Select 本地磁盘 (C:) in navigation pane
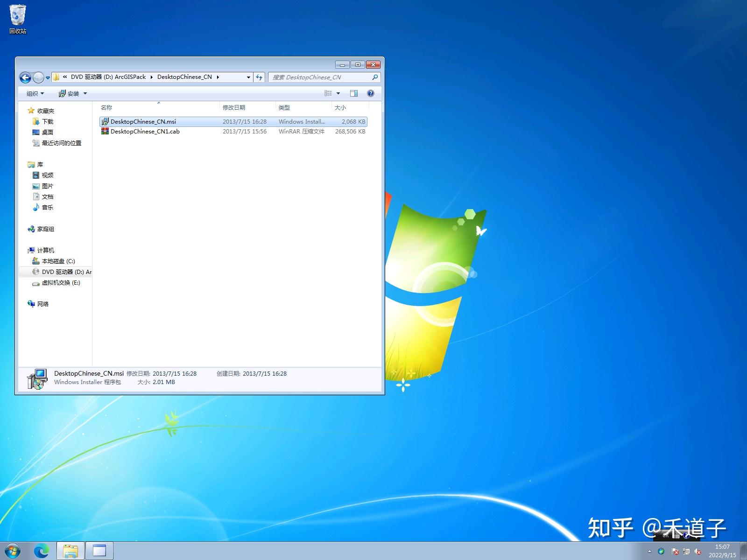Screen dimensions: 747x560 (x=58, y=261)
